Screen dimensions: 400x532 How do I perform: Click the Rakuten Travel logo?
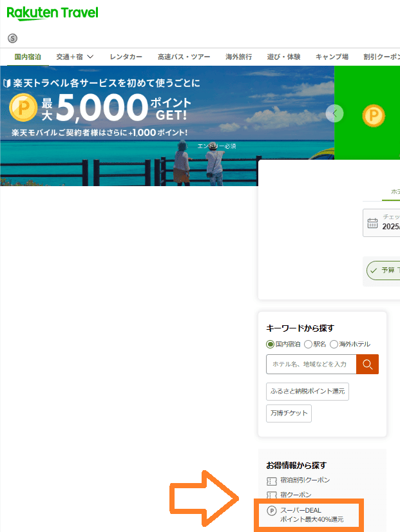point(53,14)
